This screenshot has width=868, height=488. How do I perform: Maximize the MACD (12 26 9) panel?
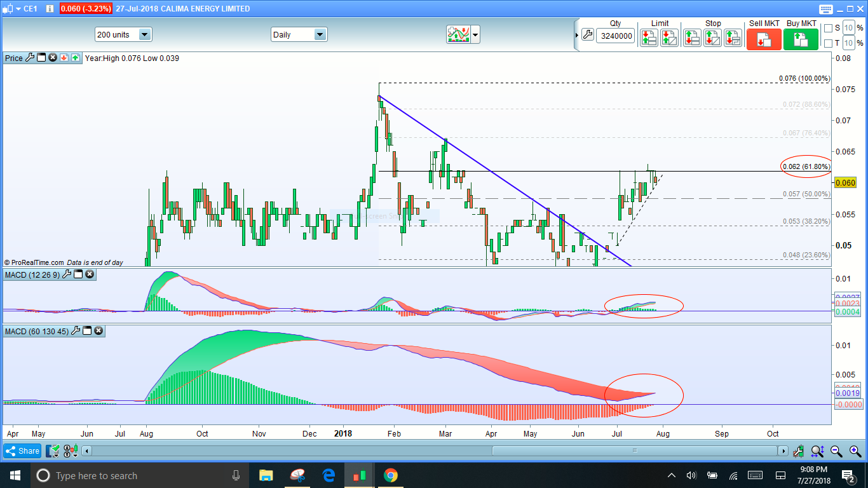(x=78, y=274)
